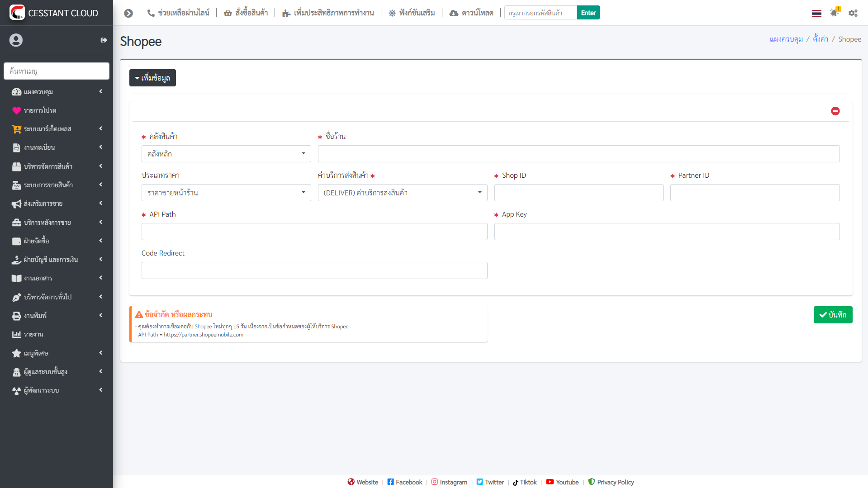Open the ค่าบริการส่งสินค้า delivery fee dropdown

click(x=403, y=193)
